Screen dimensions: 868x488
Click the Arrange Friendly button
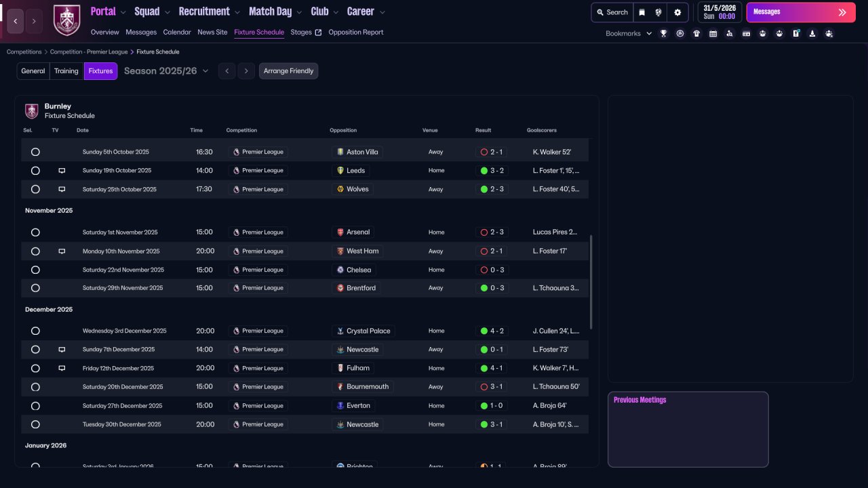pyautogui.click(x=288, y=71)
